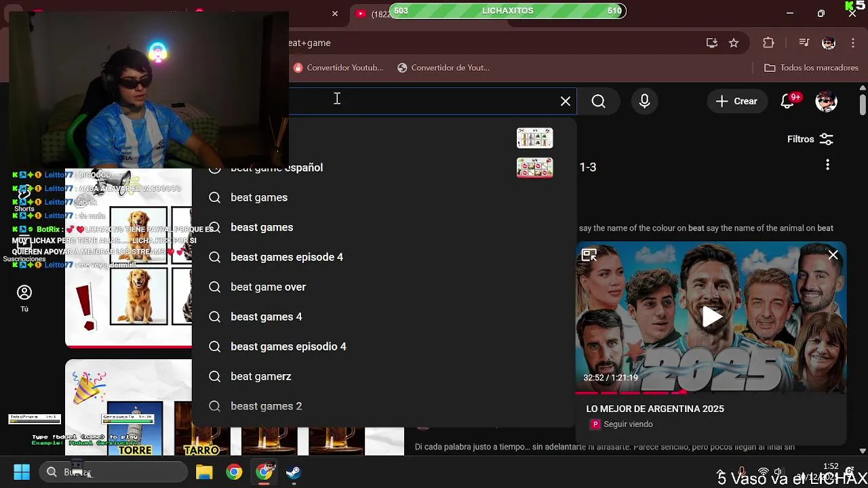Open Chrome three-dot menu

852,43
